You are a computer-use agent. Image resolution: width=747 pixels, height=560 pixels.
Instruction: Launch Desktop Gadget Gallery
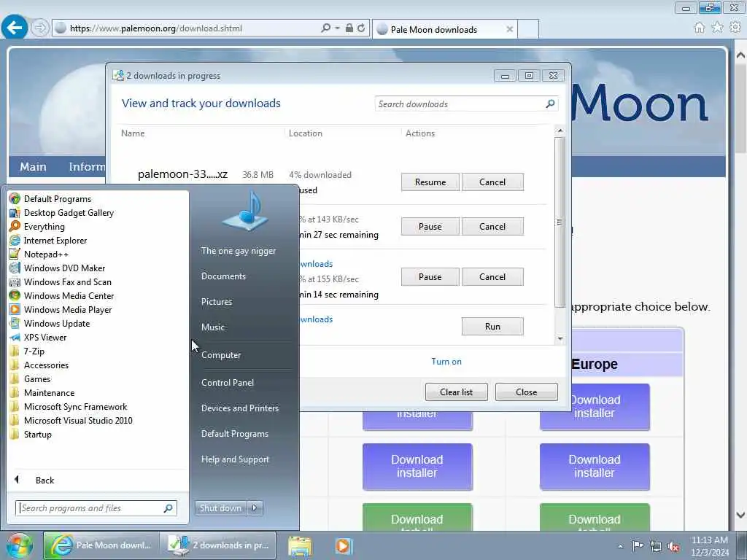pos(69,213)
